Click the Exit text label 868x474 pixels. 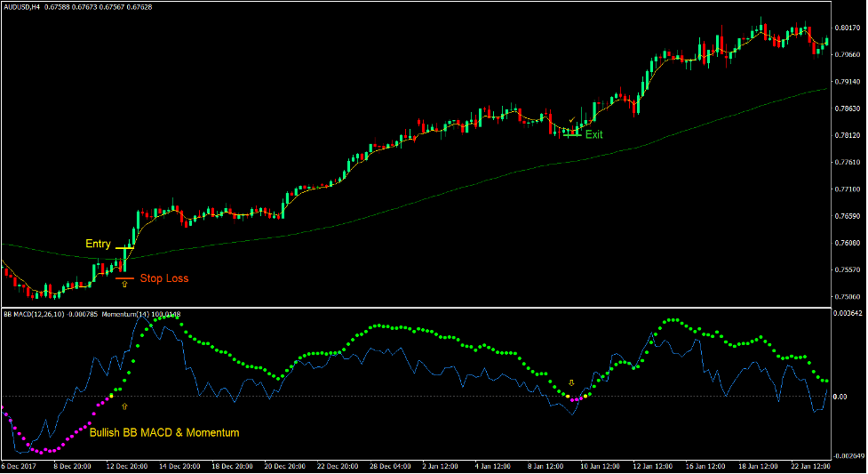593,135
